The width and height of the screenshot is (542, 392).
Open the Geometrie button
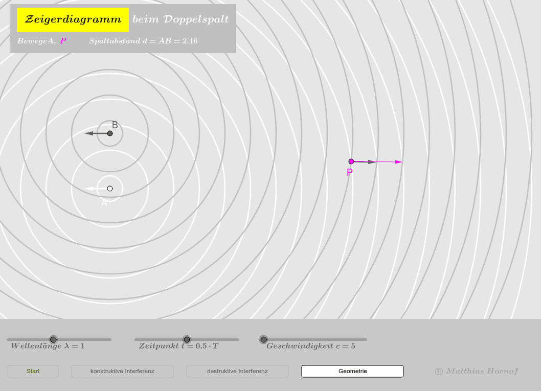pos(353,371)
